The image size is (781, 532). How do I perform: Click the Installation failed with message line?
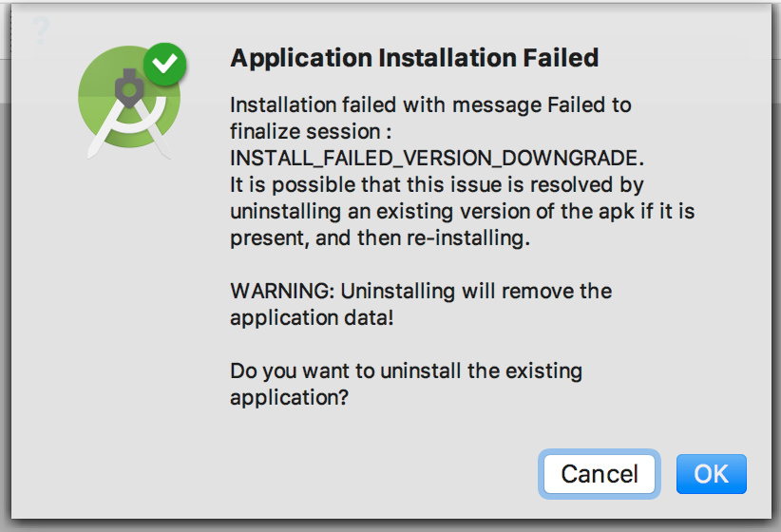pyautogui.click(x=430, y=105)
